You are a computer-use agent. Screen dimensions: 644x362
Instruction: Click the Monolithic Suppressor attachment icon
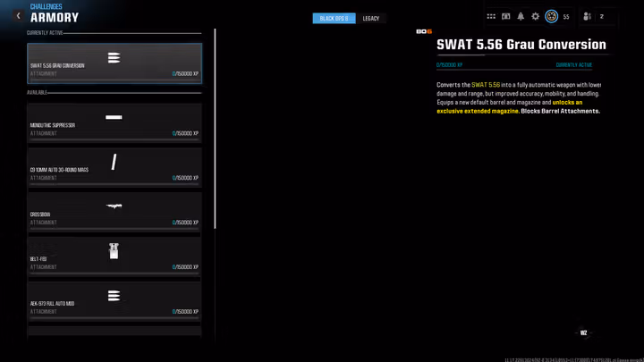(114, 117)
